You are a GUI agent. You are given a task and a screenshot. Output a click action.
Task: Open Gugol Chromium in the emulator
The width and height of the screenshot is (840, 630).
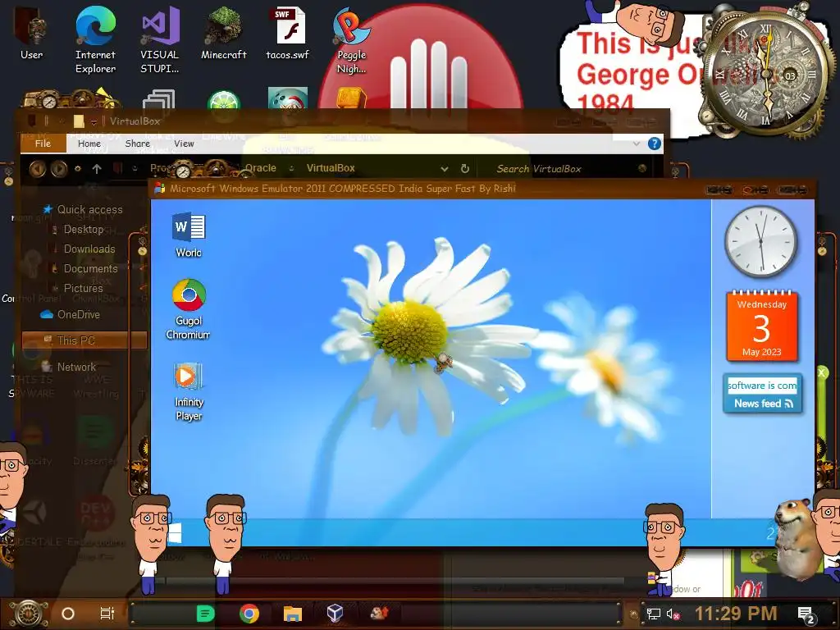coord(188,309)
